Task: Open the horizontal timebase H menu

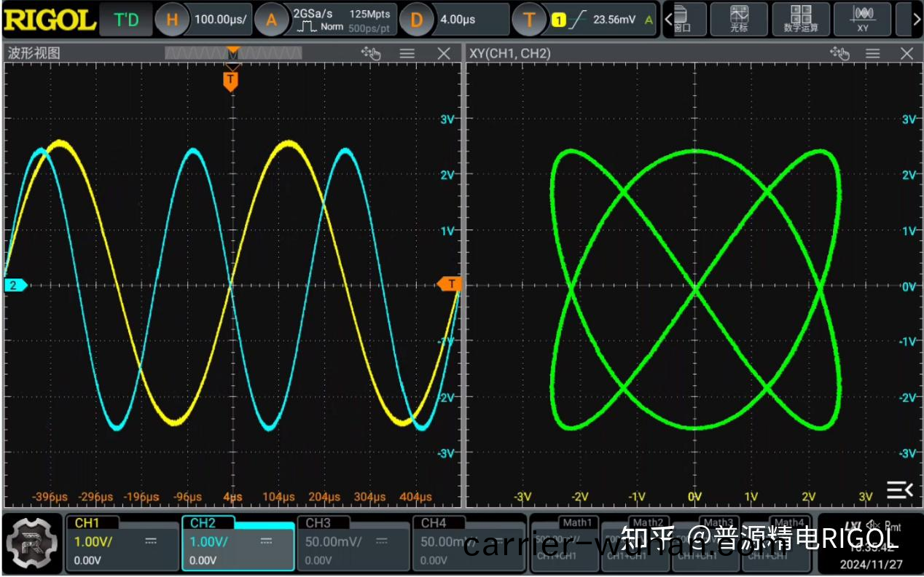Action: click(x=172, y=20)
